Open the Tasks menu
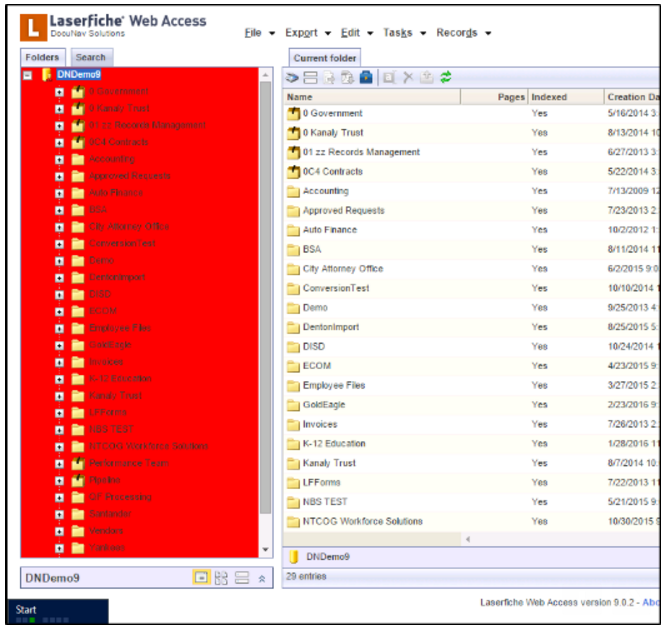 tap(404, 33)
